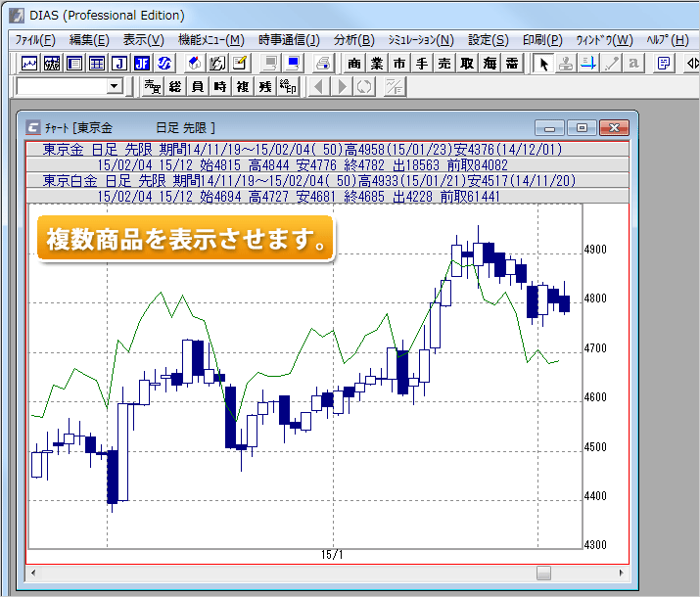Click the 総 icon in second toolbar

point(175,87)
